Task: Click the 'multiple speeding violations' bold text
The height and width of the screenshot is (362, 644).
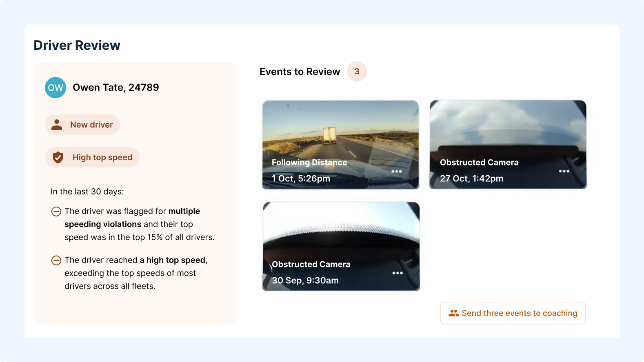Action: point(132,218)
